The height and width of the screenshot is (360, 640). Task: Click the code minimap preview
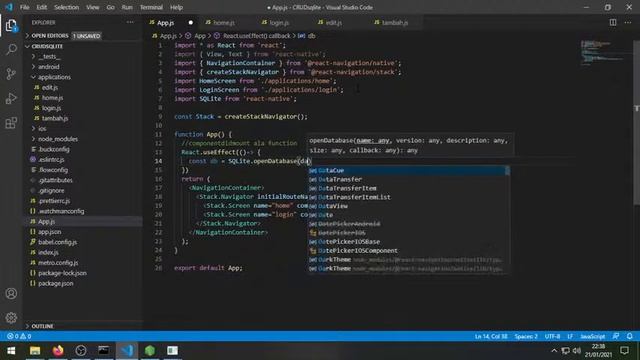(x=603, y=52)
